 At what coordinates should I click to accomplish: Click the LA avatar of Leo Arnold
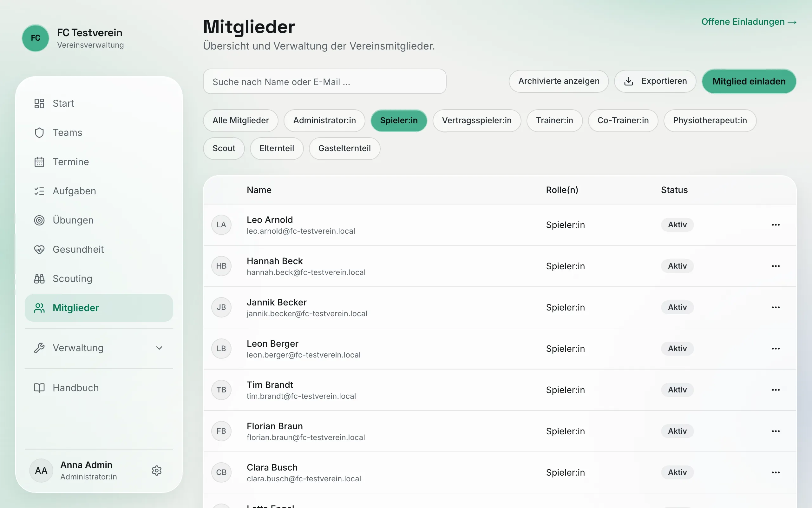pyautogui.click(x=221, y=225)
